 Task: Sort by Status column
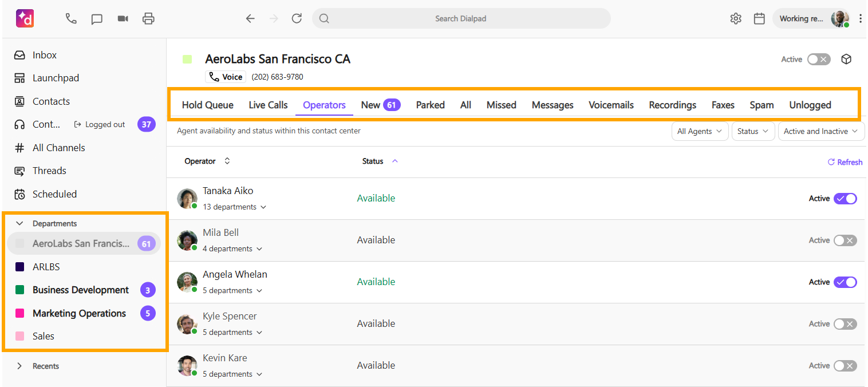[380, 161]
